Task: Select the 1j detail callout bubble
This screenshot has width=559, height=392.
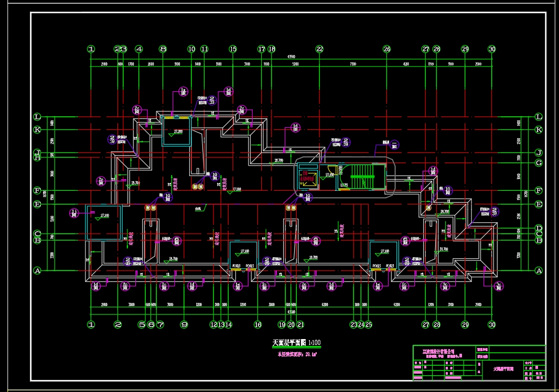Action: click(x=74, y=213)
